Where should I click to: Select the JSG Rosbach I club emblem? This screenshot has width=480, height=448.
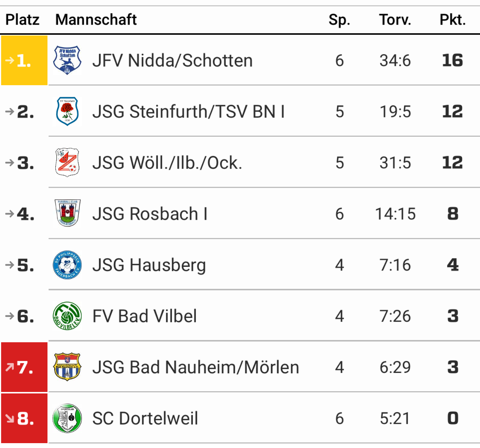point(67,213)
